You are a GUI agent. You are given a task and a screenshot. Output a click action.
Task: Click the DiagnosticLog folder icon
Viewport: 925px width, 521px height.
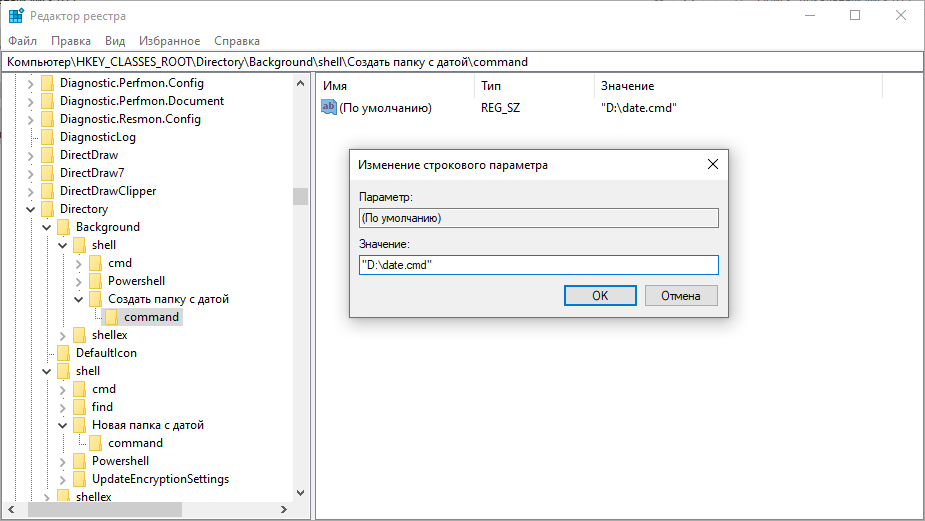click(x=48, y=137)
